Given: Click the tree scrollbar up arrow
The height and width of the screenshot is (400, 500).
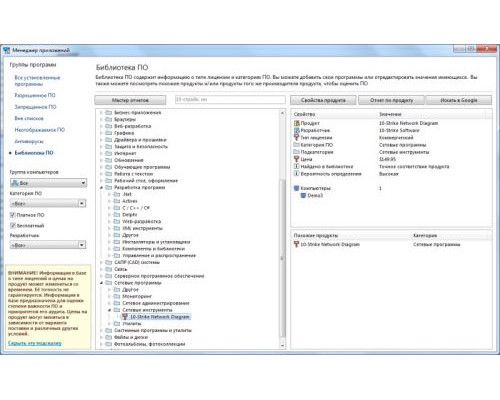Looking at the screenshot, I should [x=282, y=113].
